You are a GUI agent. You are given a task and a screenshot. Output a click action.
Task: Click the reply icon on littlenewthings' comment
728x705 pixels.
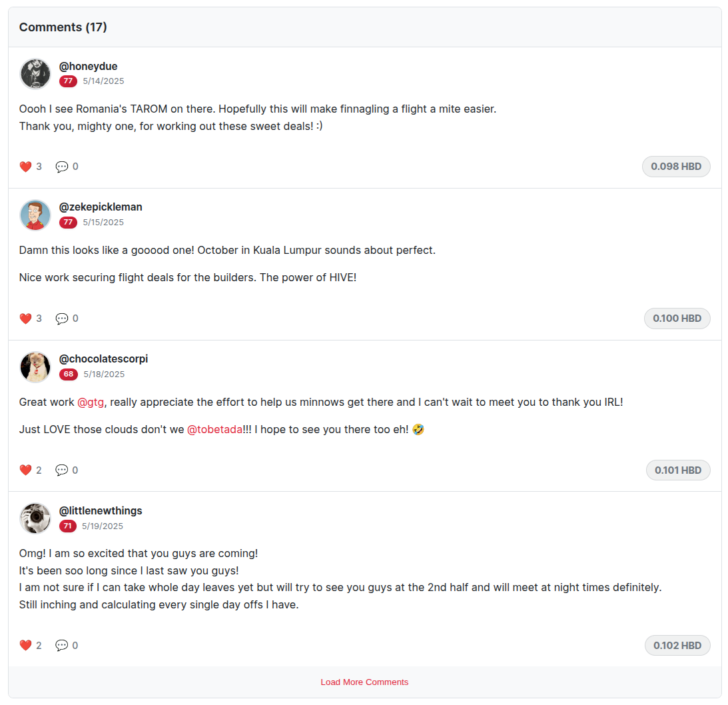[62, 645]
